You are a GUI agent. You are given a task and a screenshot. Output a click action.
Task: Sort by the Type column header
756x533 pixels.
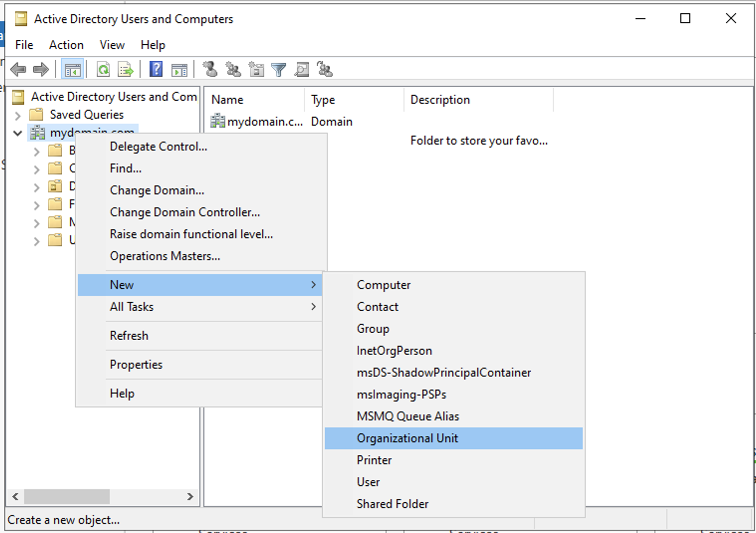[x=354, y=100]
